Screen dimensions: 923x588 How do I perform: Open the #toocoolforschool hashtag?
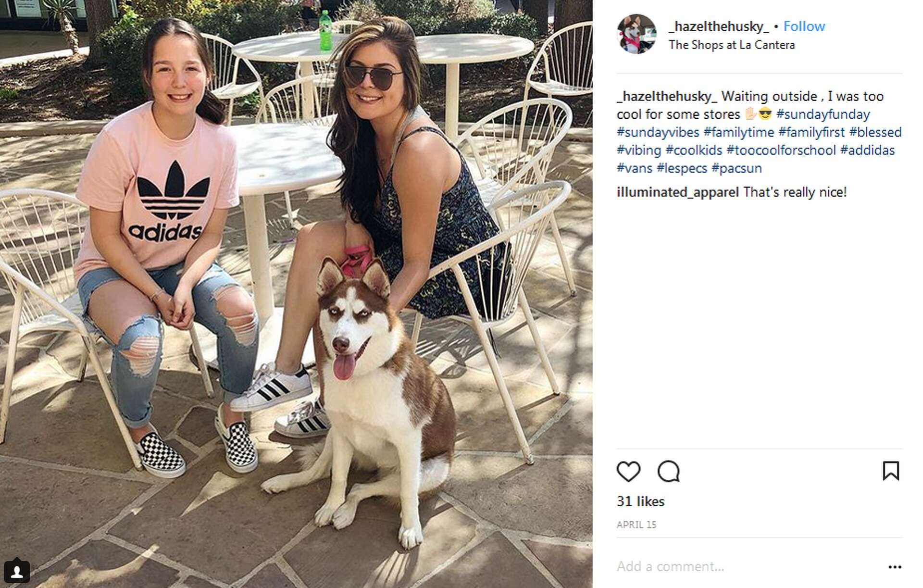pyautogui.click(x=781, y=150)
